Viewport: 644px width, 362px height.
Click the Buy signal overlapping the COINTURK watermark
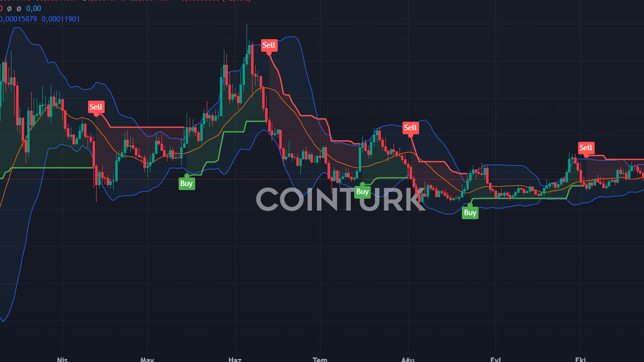(362, 192)
